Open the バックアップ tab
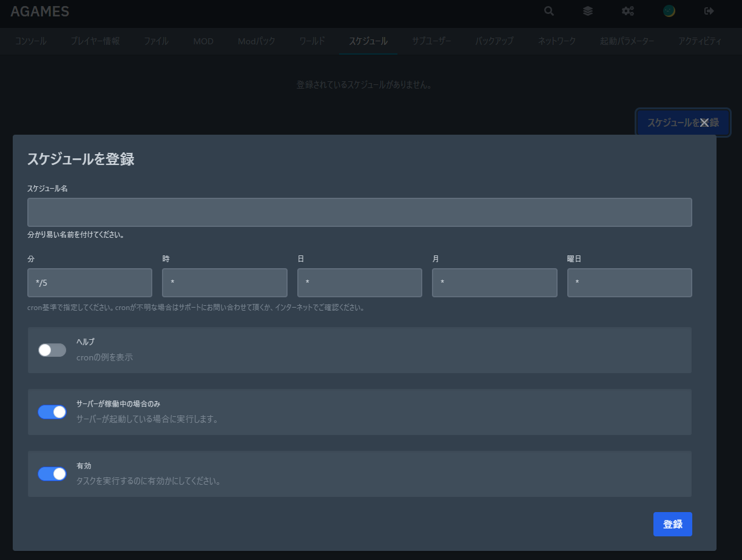Screen dimensions: 742x560 point(494,41)
